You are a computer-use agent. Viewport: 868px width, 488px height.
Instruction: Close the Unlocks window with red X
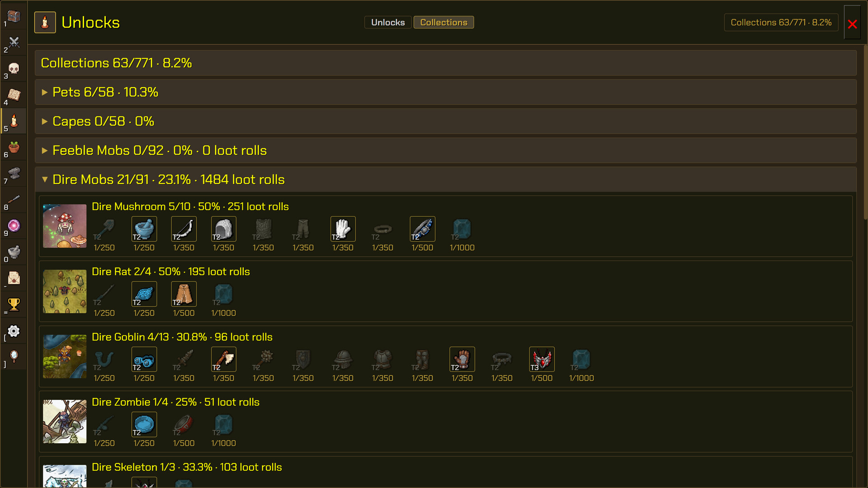[x=852, y=23]
